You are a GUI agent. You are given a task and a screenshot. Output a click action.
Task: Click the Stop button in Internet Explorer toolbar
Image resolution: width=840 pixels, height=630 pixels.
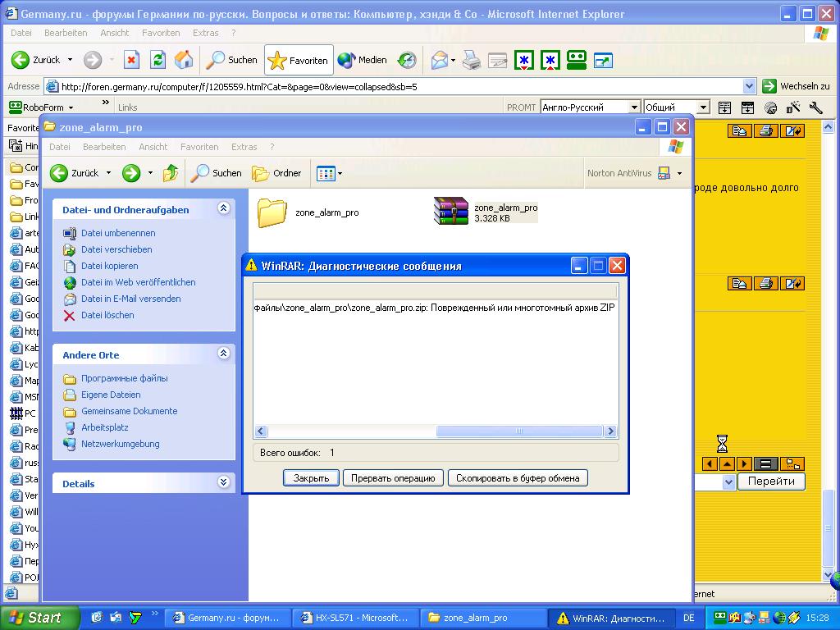(x=131, y=60)
